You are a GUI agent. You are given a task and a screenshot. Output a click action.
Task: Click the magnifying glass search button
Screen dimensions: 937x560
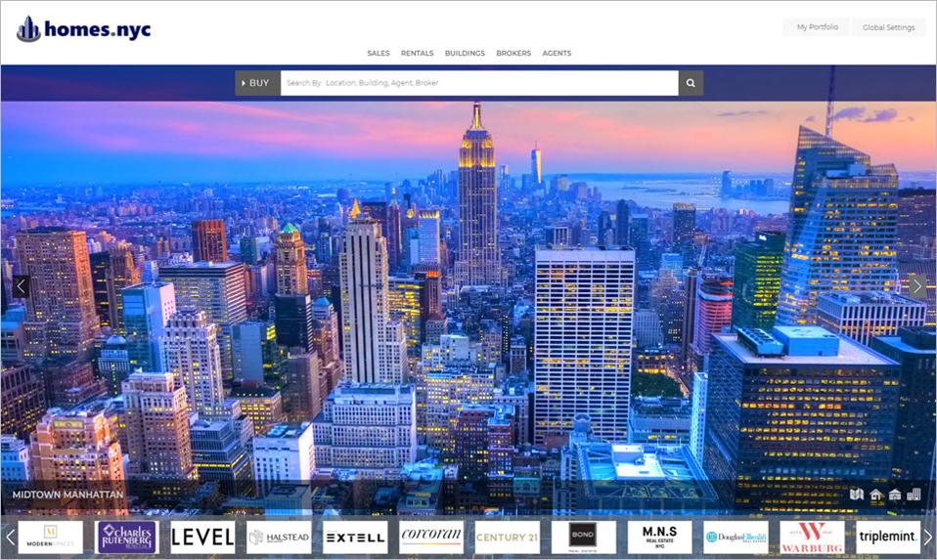coord(691,83)
